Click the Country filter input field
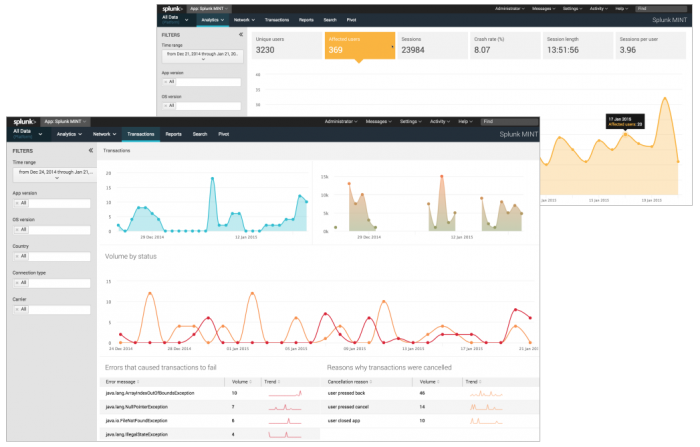 click(52, 256)
